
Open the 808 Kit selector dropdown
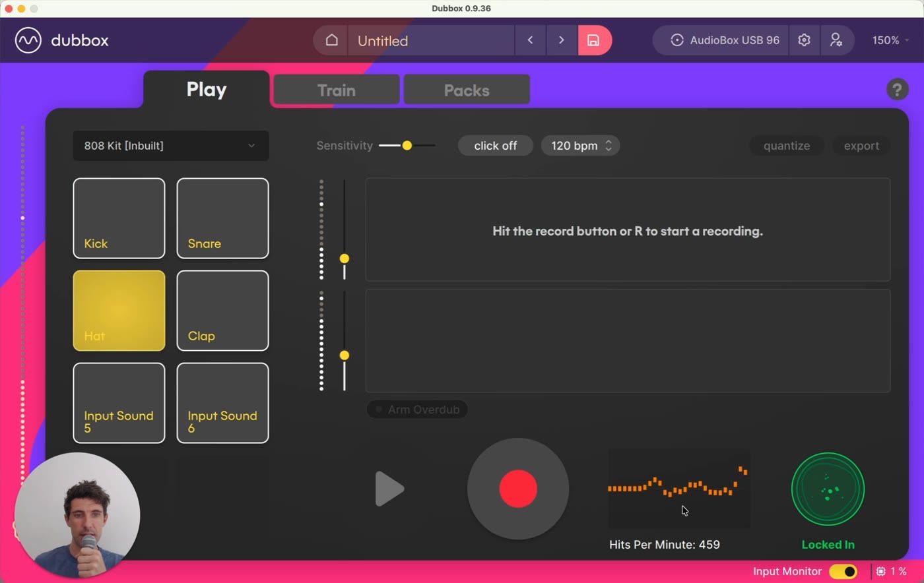(170, 146)
